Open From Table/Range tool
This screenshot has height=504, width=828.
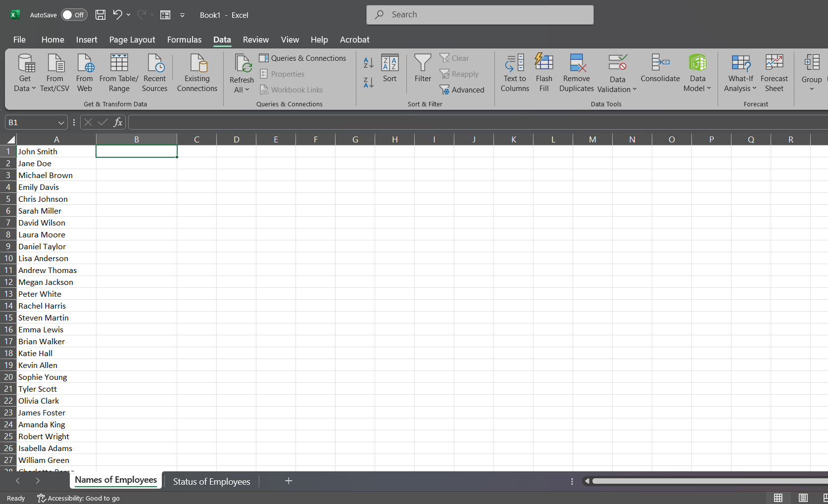tap(119, 73)
